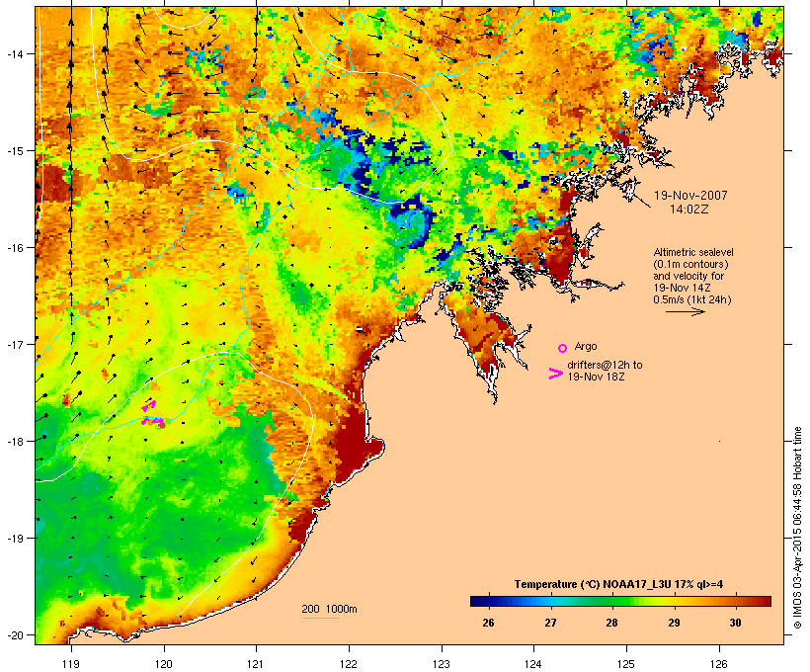Click the 'Temperature (°C) NOAA17_L3U 17% ql>=4' title

coord(618,585)
